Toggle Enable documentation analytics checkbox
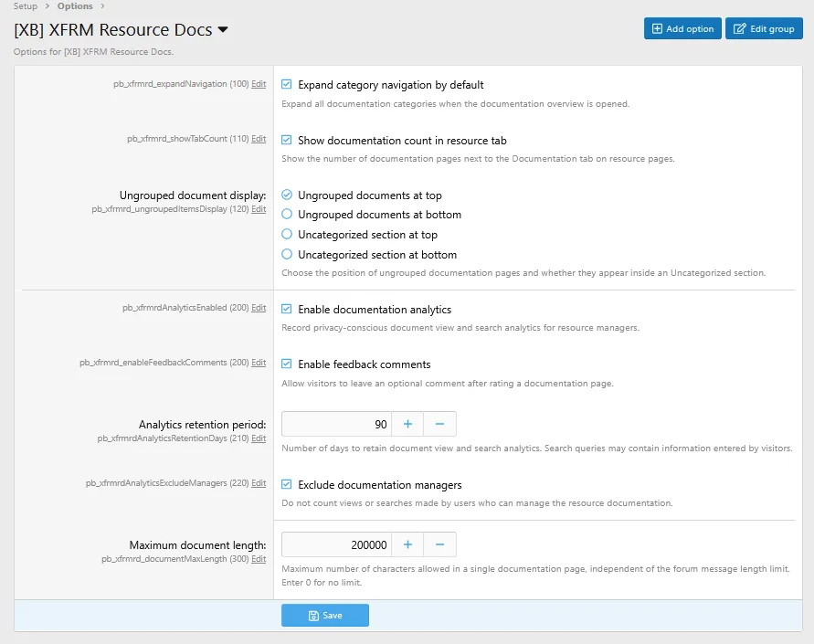The height and width of the screenshot is (644, 814). (x=287, y=309)
